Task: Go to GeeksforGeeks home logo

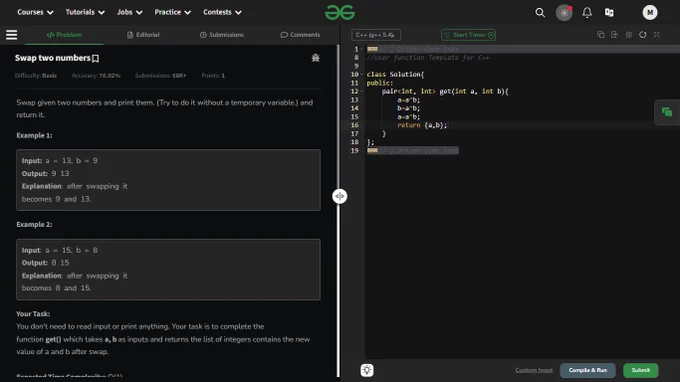Action: tap(340, 13)
